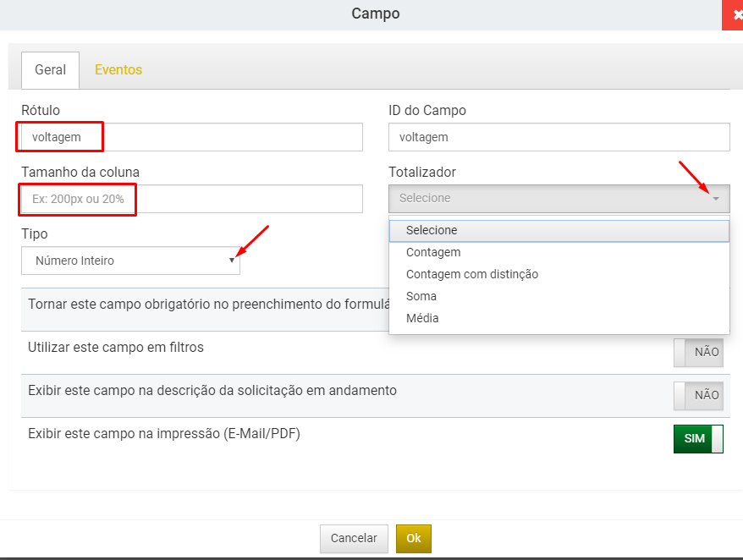Open the Totalizador dropdown arrow
Screen dimensions: 743x560
point(716,199)
